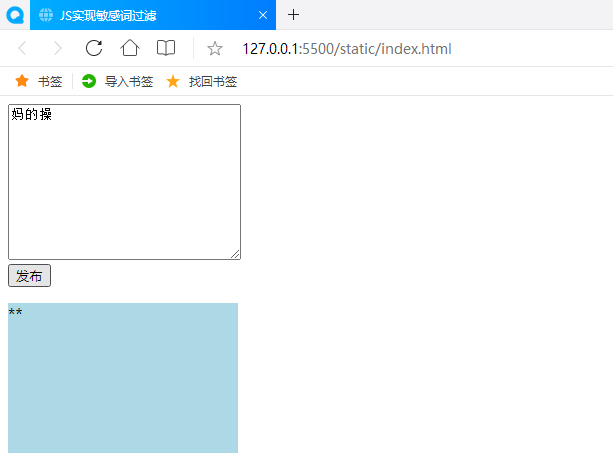The width and height of the screenshot is (613, 476).
Task: Open the reading mode book icon
Action: click(x=166, y=48)
